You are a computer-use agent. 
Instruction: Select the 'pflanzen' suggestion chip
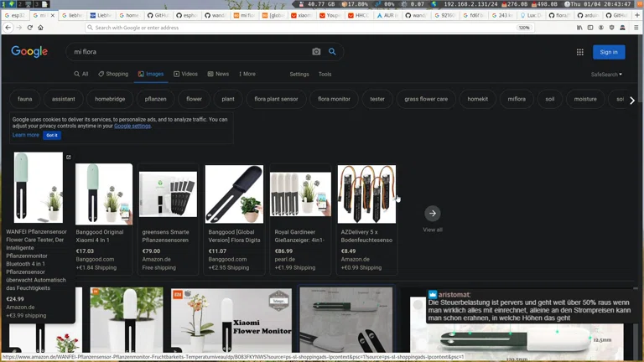[x=156, y=99]
